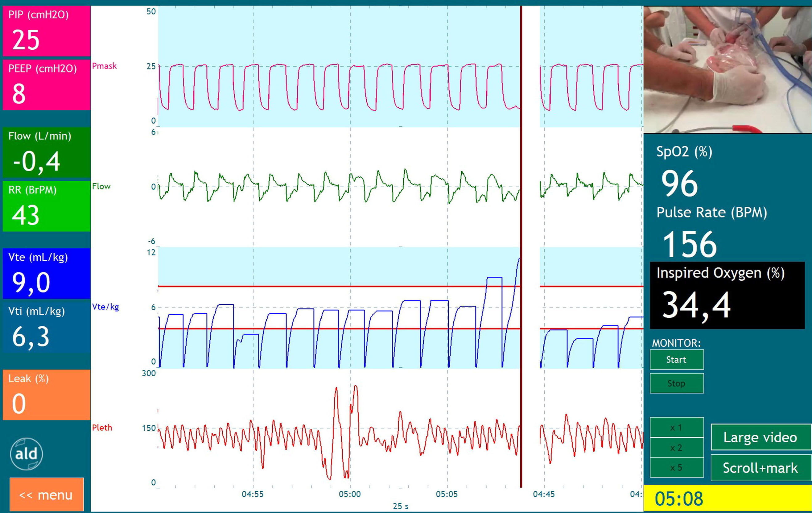Click the Vte/kg waveform label

105,307
